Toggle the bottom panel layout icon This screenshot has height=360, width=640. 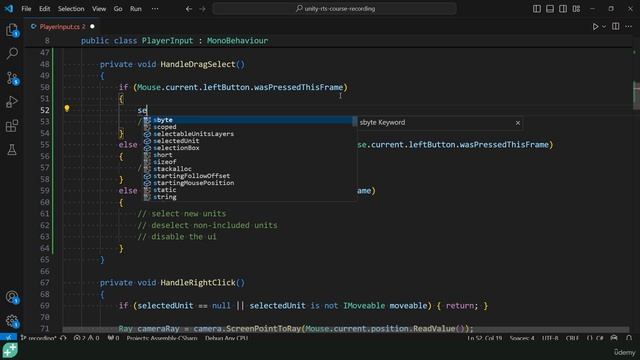tap(550, 9)
